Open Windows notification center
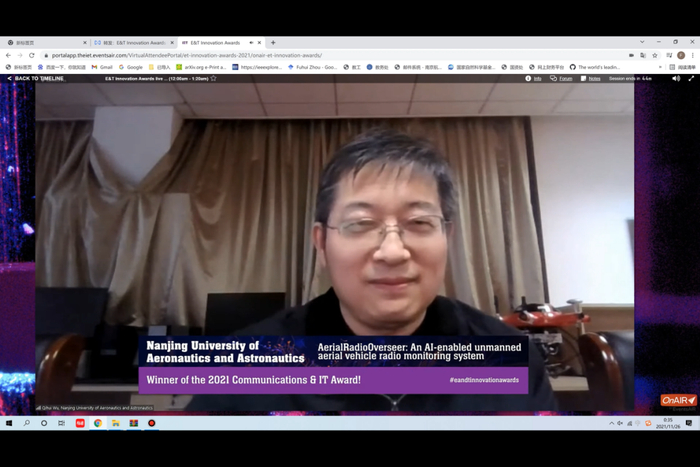 tap(689, 423)
